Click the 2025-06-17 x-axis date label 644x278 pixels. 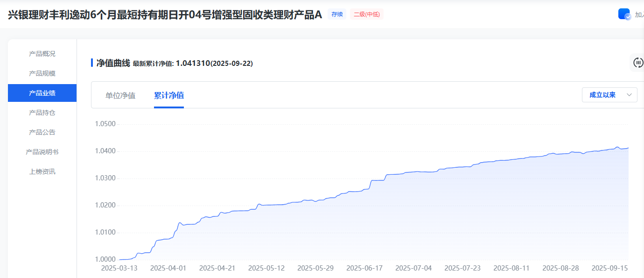pos(365,268)
